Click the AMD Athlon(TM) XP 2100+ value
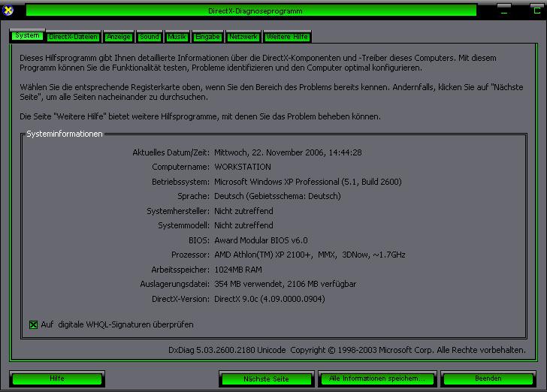Image resolution: width=547 pixels, height=392 pixels. (310, 255)
